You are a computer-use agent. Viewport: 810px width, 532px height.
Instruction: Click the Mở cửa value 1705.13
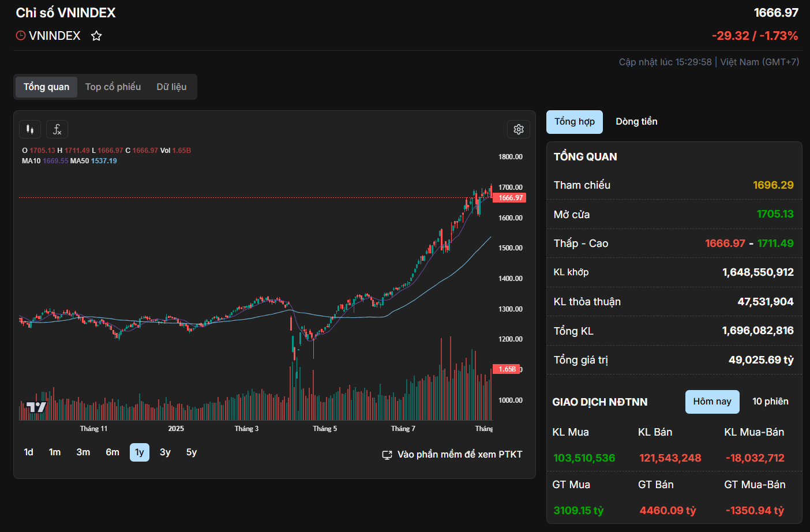(x=775, y=214)
